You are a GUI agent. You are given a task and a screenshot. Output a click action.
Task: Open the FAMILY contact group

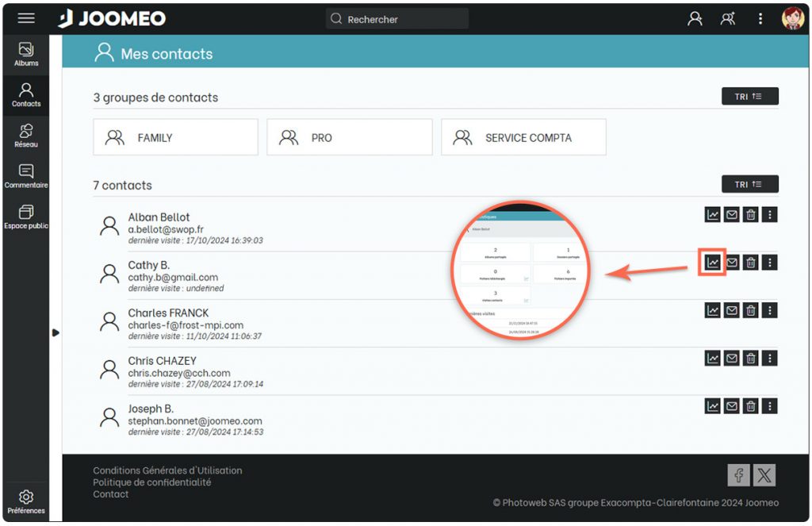coord(175,137)
